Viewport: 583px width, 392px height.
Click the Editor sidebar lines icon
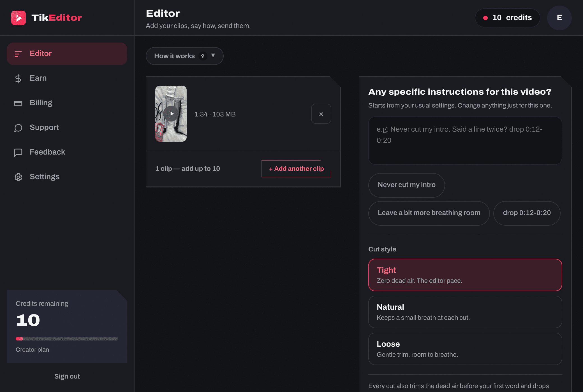pos(18,54)
